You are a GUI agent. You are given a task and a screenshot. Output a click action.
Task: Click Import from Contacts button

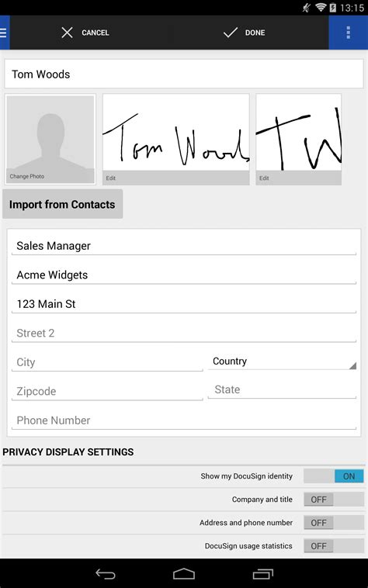63,204
